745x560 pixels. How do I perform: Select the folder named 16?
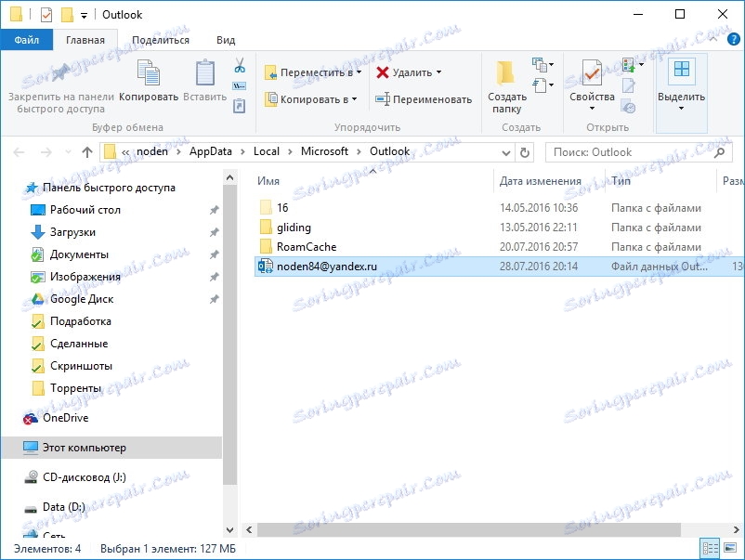click(x=282, y=208)
